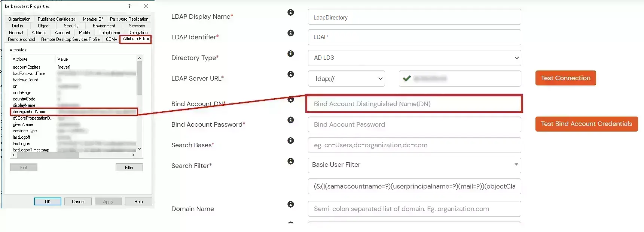
Task: Select the Security tab
Action: point(71,26)
